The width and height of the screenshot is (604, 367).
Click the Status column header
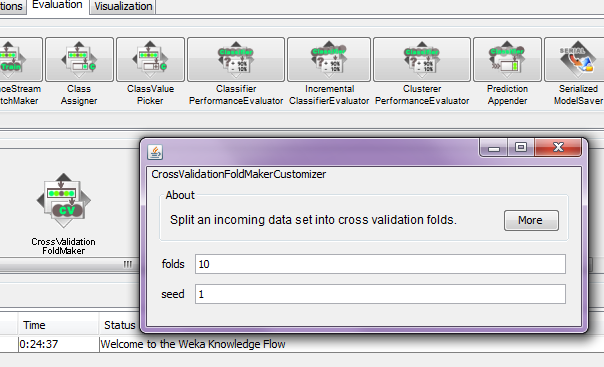119,325
